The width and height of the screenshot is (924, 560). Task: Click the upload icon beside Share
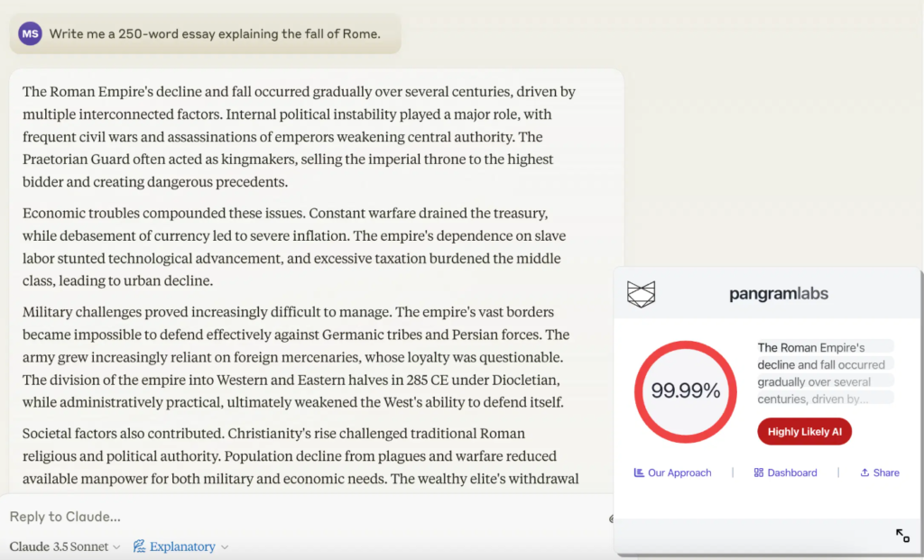click(864, 473)
